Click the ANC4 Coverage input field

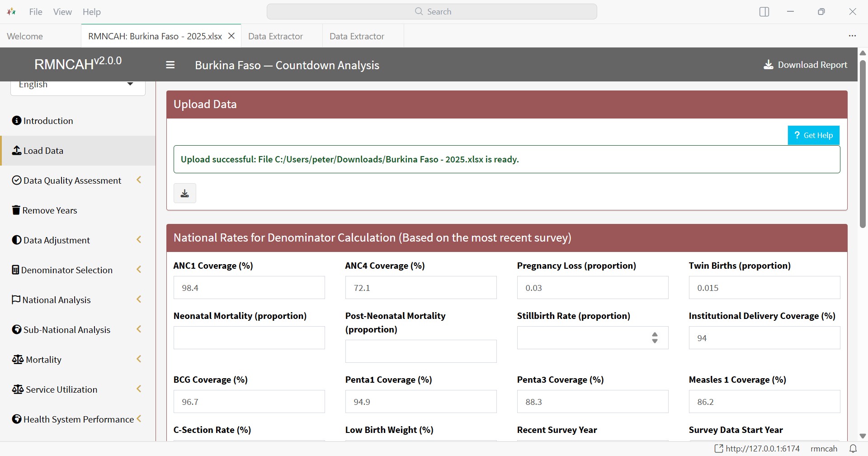click(x=421, y=288)
